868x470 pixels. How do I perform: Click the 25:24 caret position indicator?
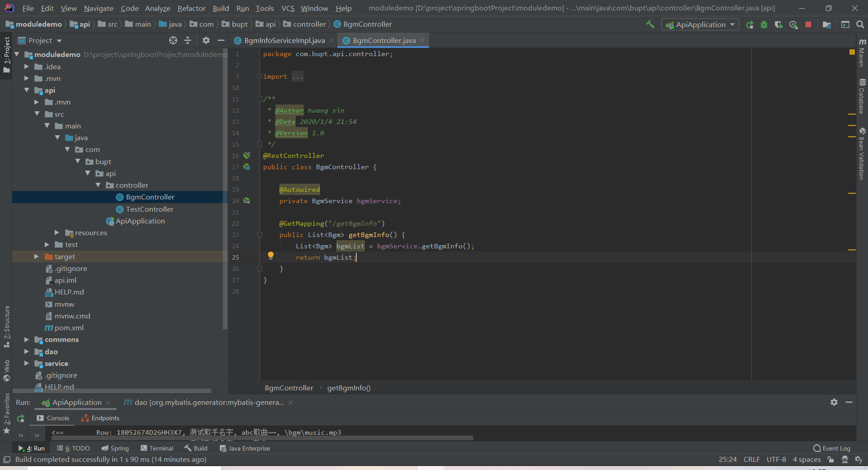coord(727,460)
